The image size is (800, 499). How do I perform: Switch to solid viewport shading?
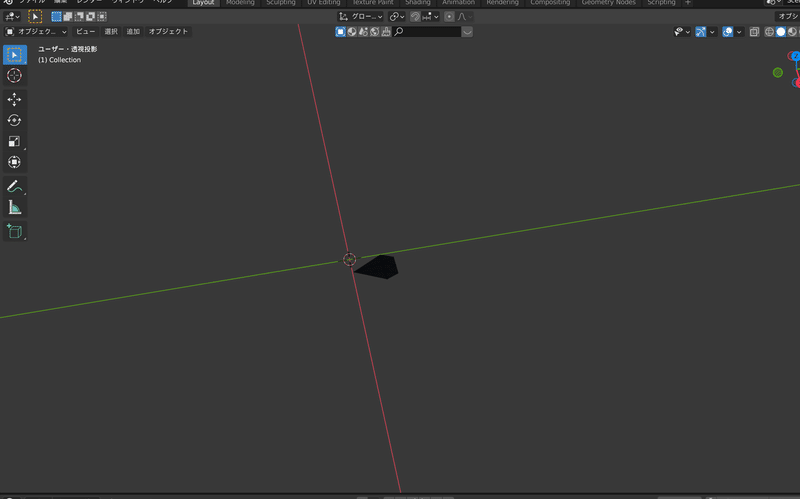click(781, 32)
